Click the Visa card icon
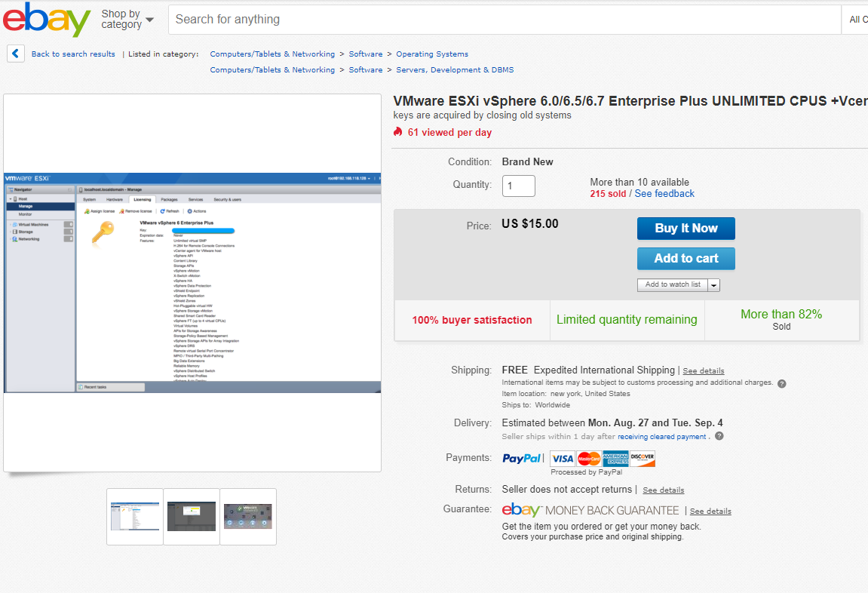Image resolution: width=868 pixels, height=593 pixels. 563,459
